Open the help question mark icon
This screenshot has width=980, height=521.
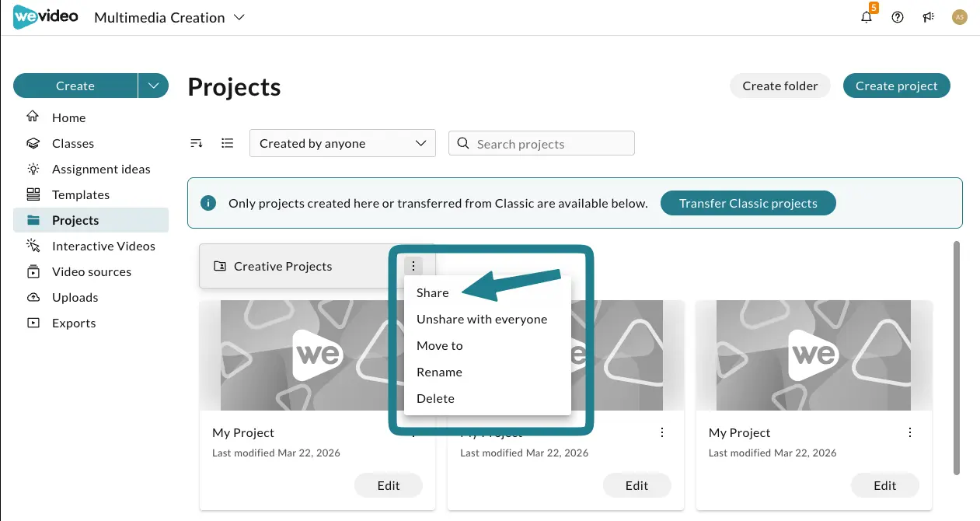tap(898, 17)
